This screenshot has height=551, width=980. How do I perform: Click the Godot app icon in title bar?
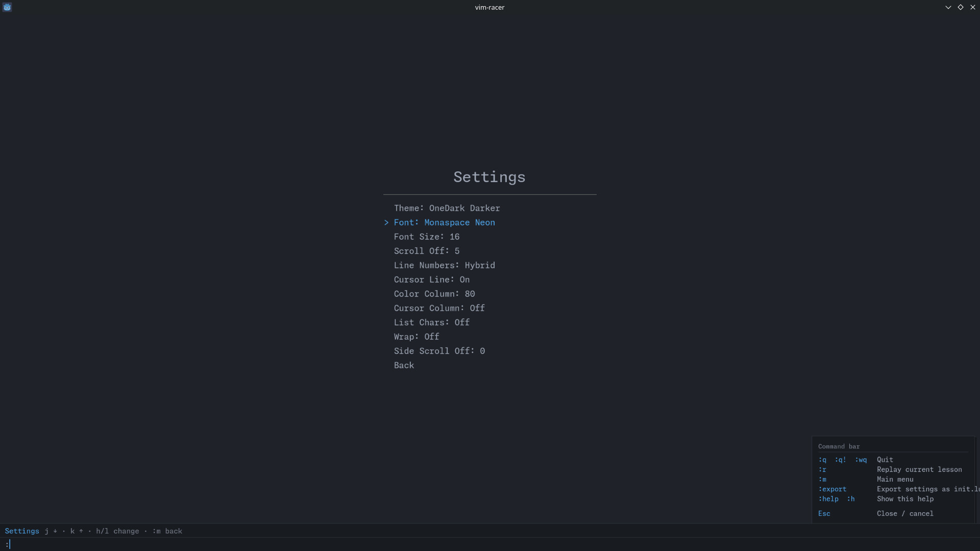click(7, 7)
